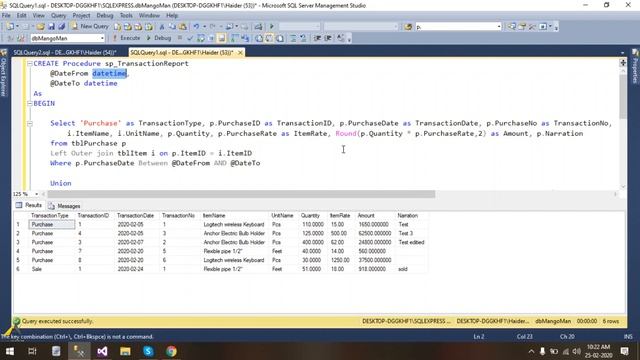Click the editor horizontal scrollbar thumb
This screenshot has width=640, height=360.
pyautogui.click(x=241, y=194)
